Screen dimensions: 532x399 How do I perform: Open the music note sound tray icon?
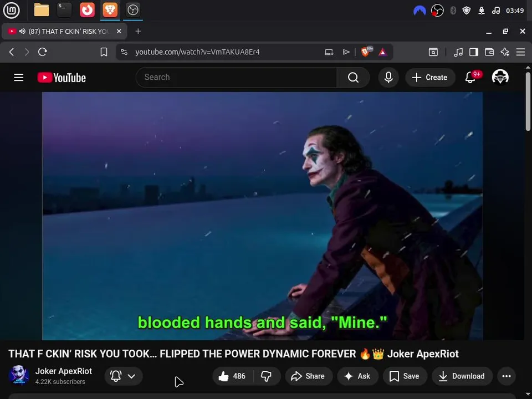[x=495, y=11]
